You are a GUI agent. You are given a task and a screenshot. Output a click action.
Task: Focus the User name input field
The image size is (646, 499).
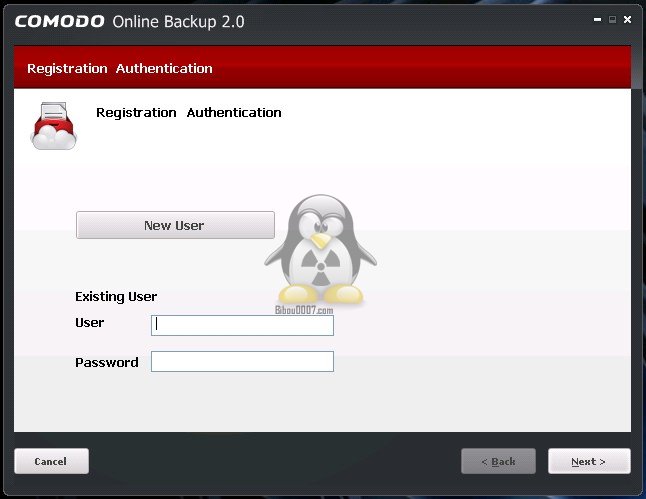point(242,326)
